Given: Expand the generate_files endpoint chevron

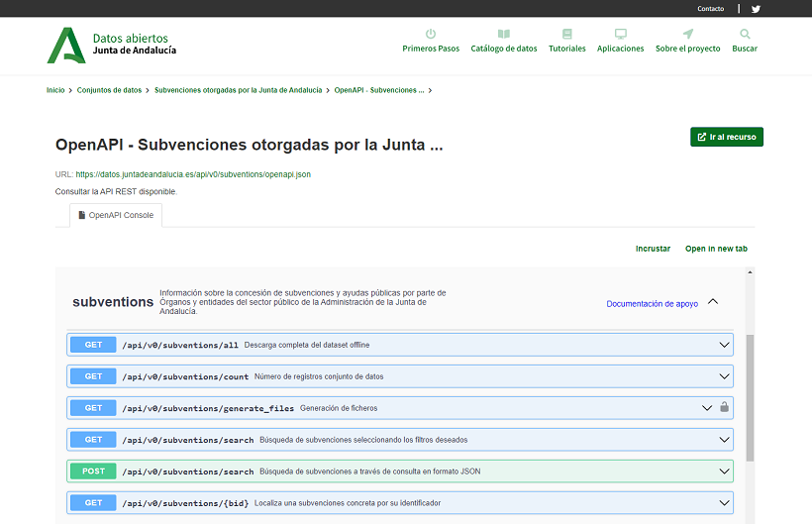Looking at the screenshot, I should tap(707, 408).
